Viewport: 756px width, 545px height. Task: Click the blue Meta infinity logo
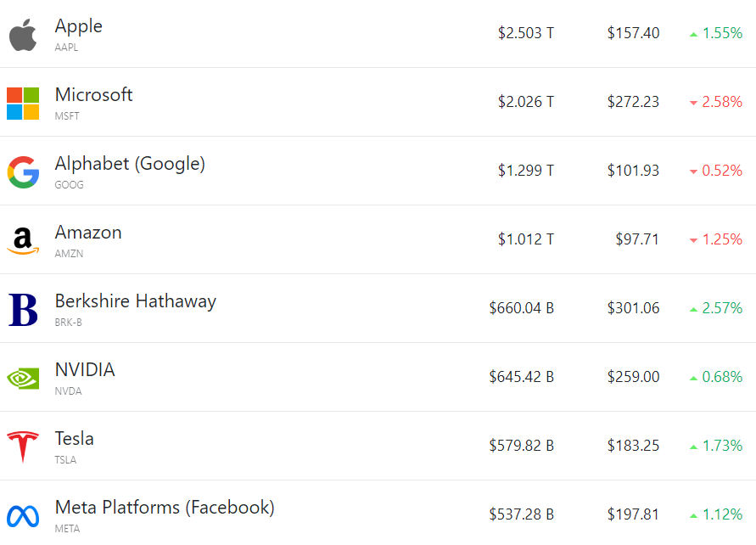pos(23,515)
